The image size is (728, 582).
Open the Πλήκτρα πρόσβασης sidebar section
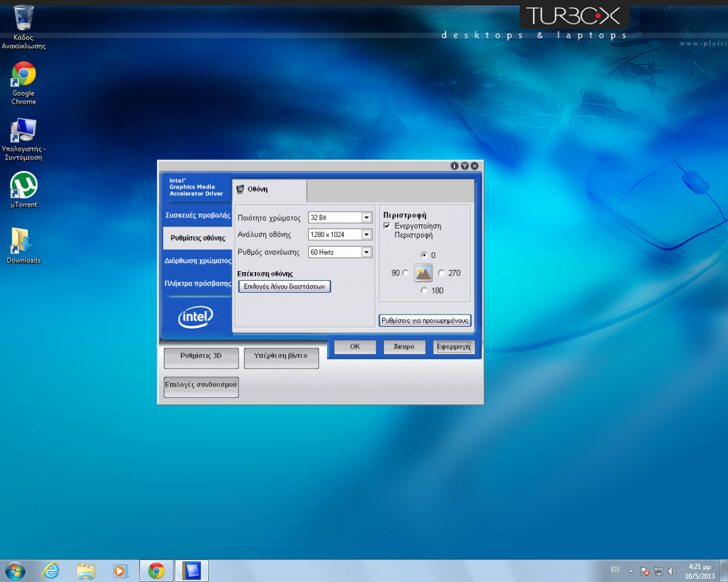(198, 283)
